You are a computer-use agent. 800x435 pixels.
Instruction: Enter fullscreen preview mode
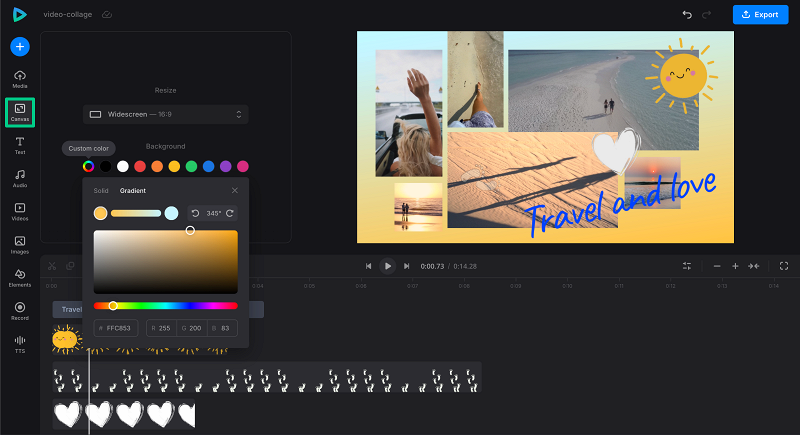(784, 266)
